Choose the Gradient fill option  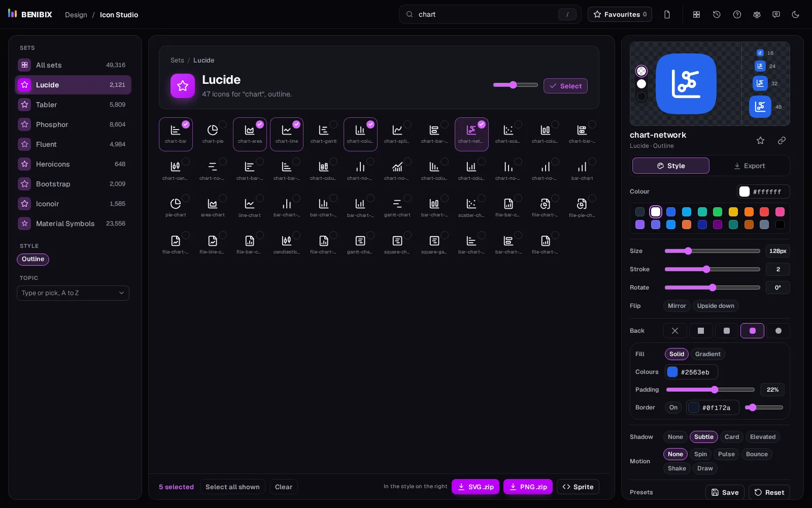(707, 354)
